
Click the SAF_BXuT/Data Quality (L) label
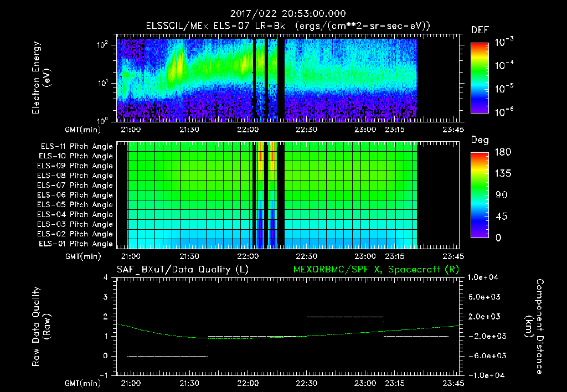pos(183,270)
